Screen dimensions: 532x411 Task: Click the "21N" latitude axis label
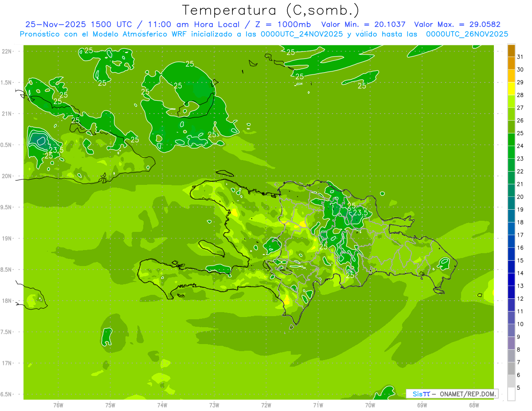pos(7,114)
